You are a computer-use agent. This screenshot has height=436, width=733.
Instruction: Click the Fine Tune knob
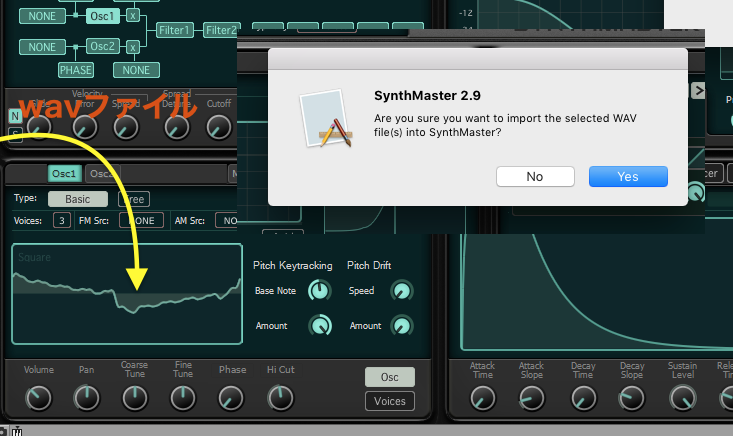tap(183, 398)
